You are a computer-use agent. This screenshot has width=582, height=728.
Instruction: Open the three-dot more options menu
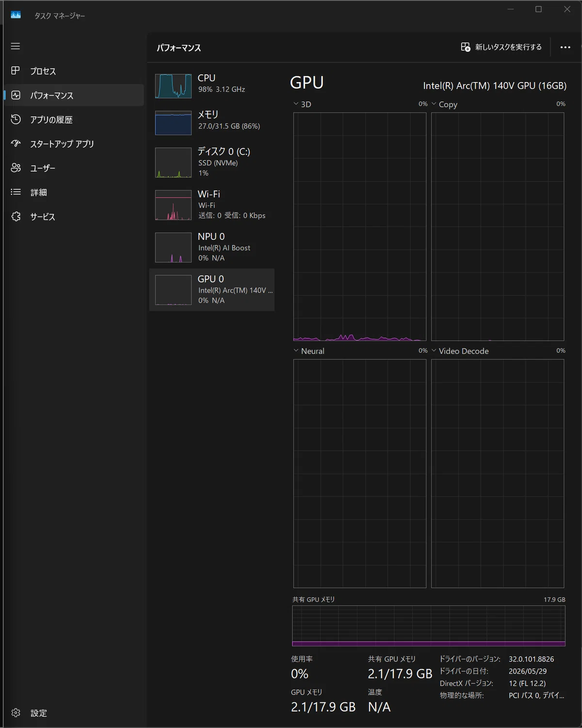click(565, 47)
